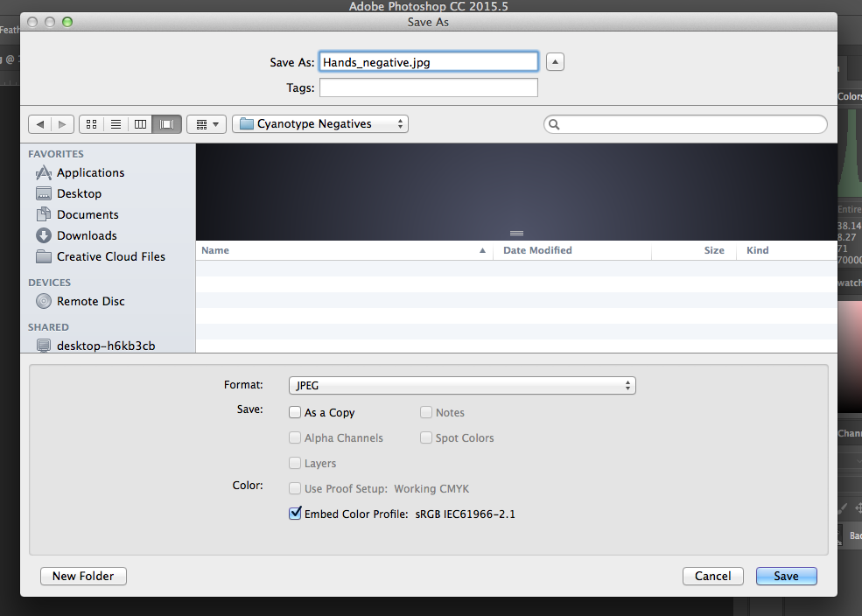The height and width of the screenshot is (616, 862).
Task: Click the search field
Action: 685,124
